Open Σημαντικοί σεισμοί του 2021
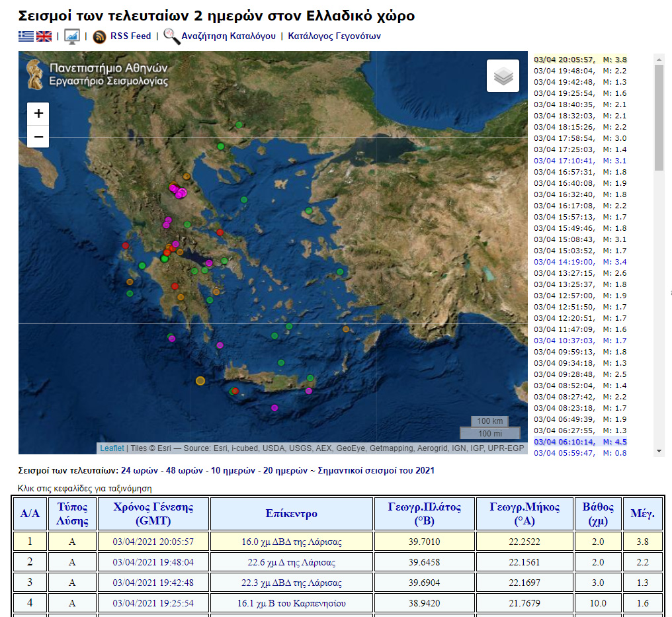Image resolution: width=672 pixels, height=617 pixels. [x=376, y=471]
